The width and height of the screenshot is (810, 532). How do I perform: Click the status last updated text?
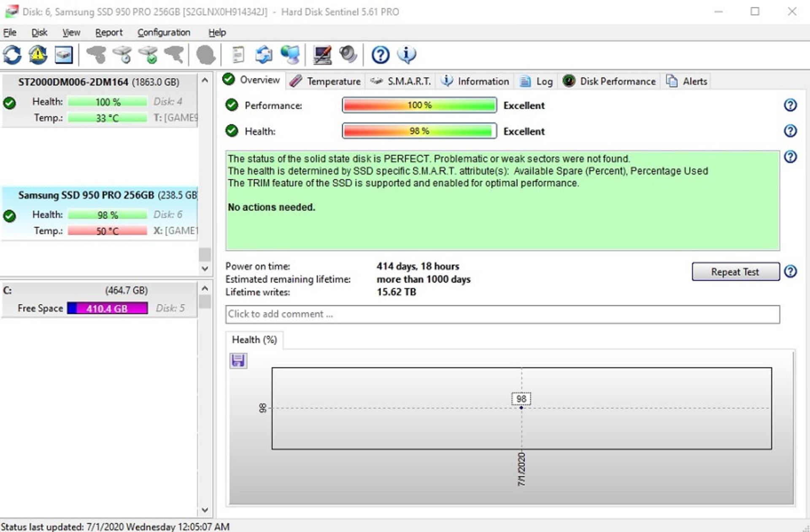pos(115,527)
